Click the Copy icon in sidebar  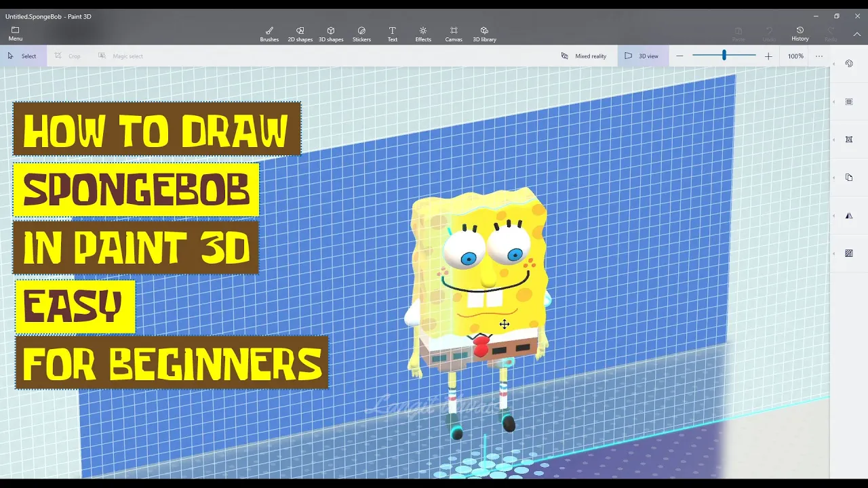point(849,178)
